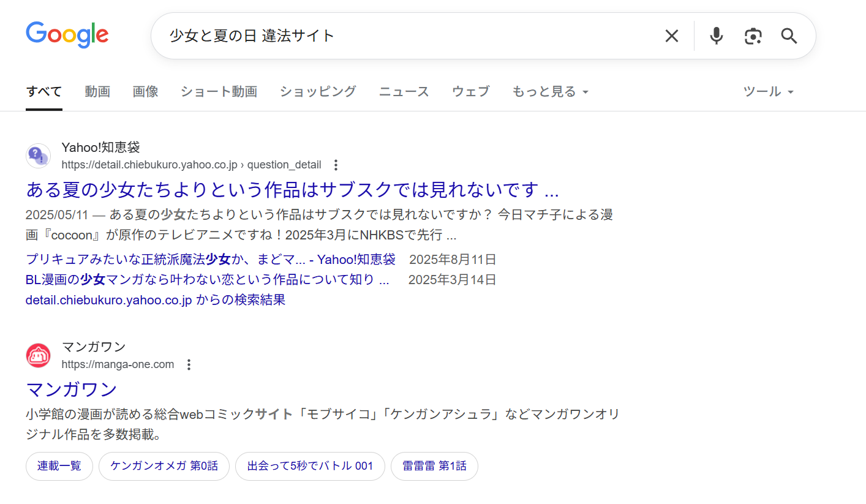Open the 動画 results tab

point(97,91)
